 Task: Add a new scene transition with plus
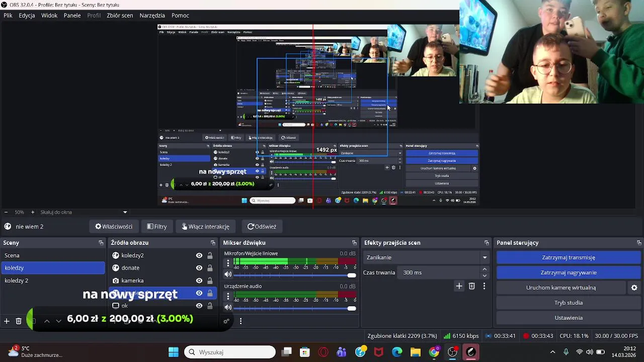[x=459, y=286]
